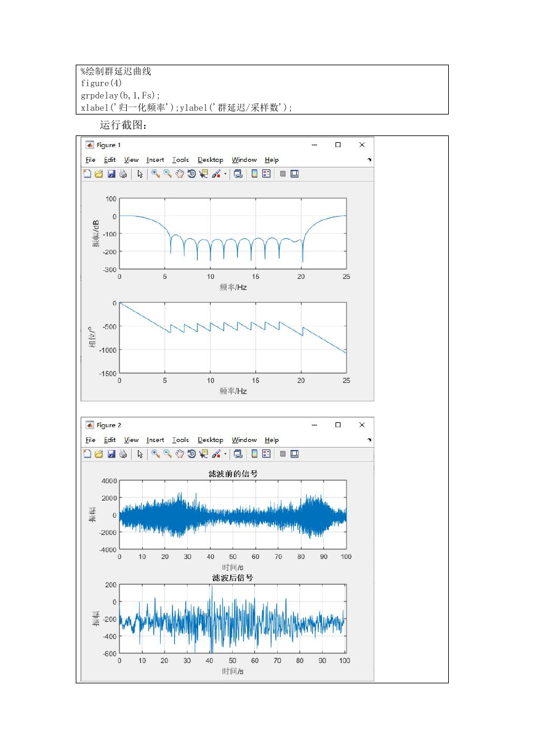The height and width of the screenshot is (756, 535).
Task: Click Open File icon in Figure 1 toolbar
Action: click(x=99, y=174)
